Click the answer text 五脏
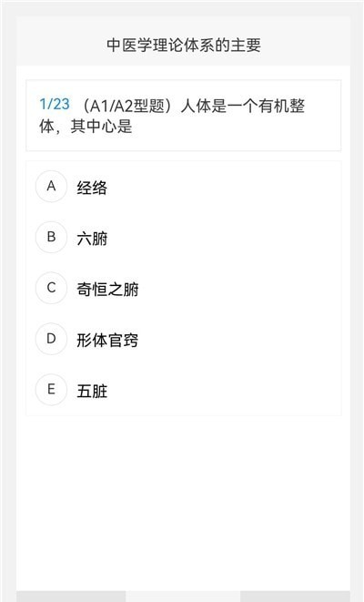Image resolution: width=364 pixels, height=602 pixels. click(x=92, y=392)
